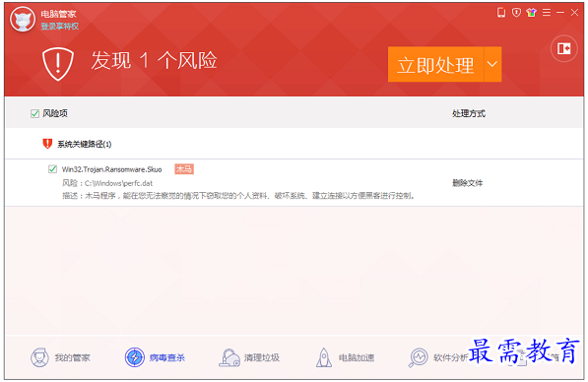
Task: Click the 我的管家 avatar icon
Action: 39,357
